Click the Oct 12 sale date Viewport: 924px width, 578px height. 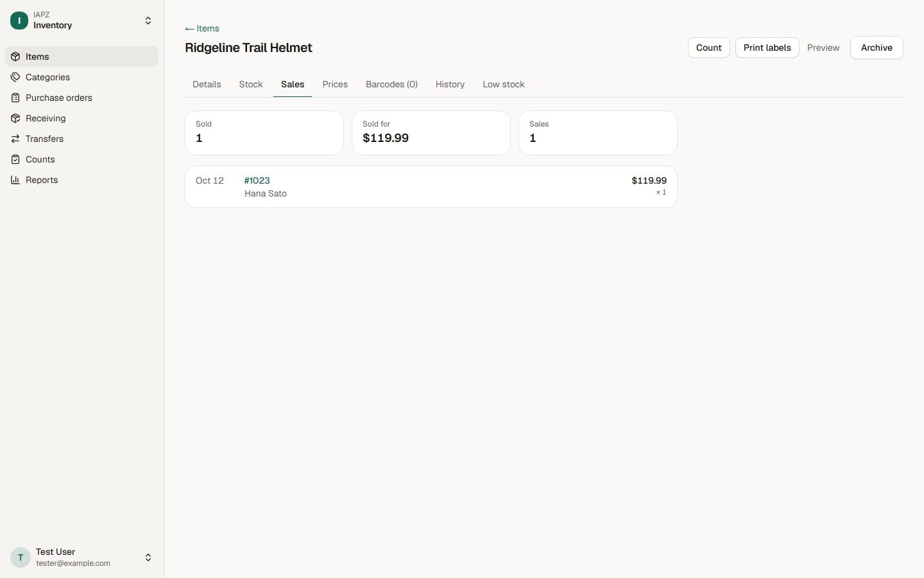pos(210,180)
